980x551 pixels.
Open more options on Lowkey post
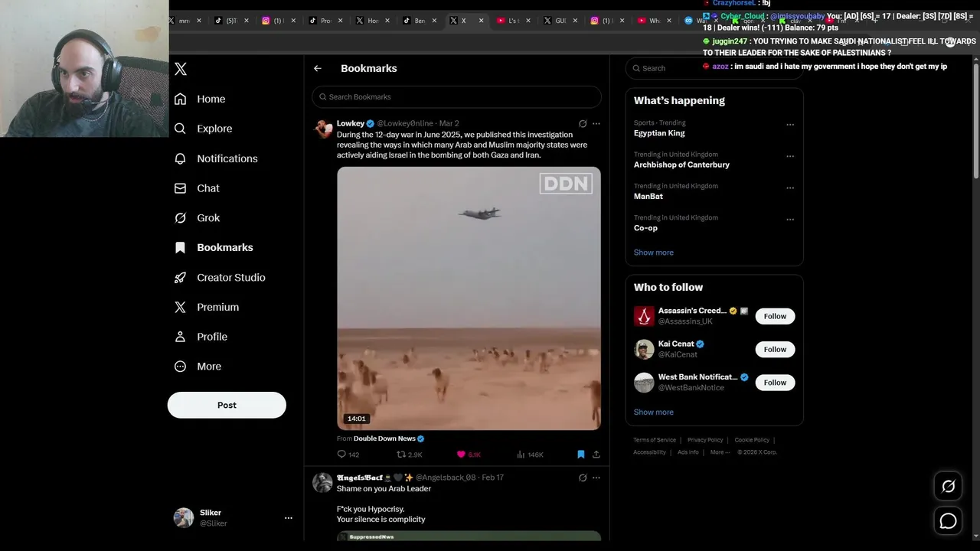coord(596,123)
